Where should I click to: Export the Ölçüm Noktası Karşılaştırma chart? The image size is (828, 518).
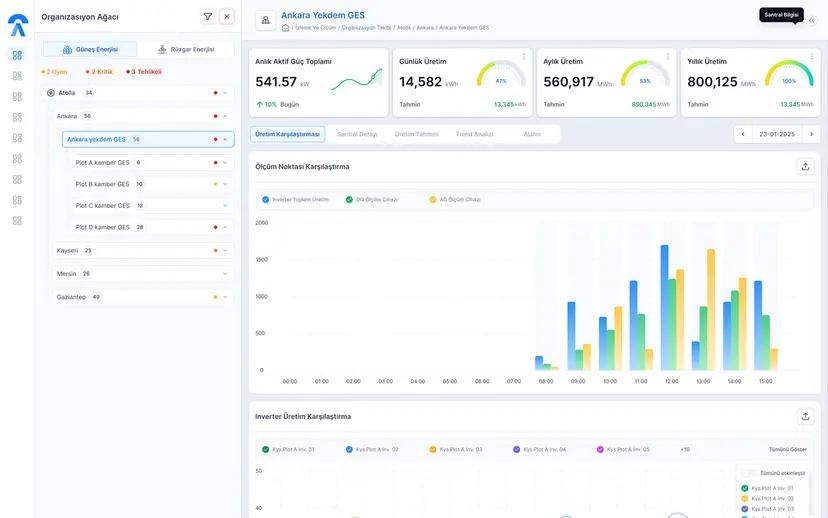point(805,166)
